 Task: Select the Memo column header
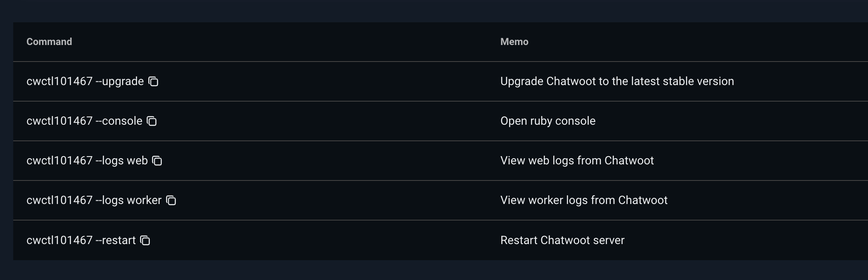pos(514,41)
